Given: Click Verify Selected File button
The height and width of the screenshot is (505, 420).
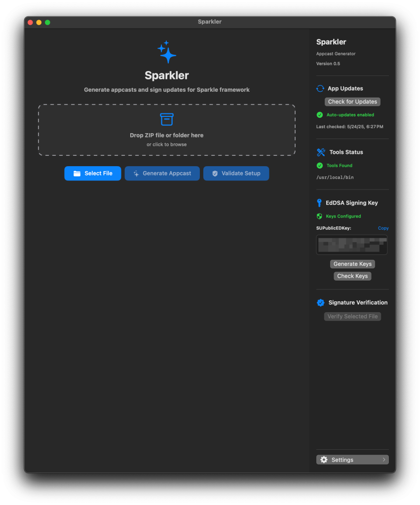Looking at the screenshot, I should coord(353,317).
